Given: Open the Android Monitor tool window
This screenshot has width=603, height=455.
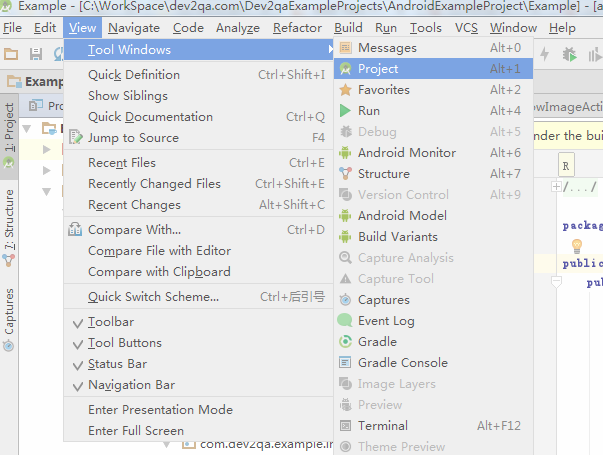Looking at the screenshot, I should 406,153.
